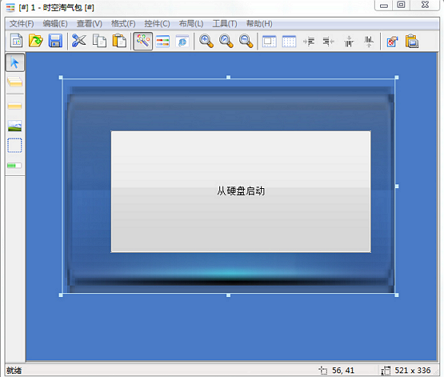This screenshot has height=377, width=444.
Task: Click the third magnifier zoom icon
Action: [x=246, y=41]
